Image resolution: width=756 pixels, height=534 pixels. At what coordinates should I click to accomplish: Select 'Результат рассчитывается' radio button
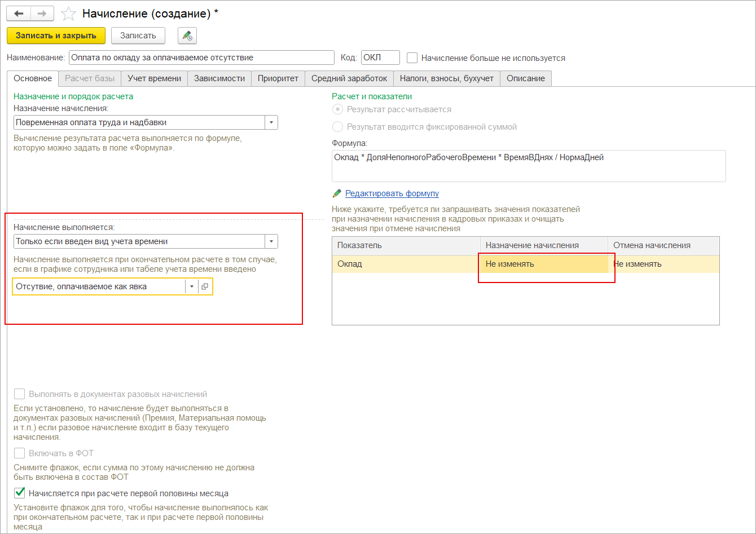(x=338, y=109)
